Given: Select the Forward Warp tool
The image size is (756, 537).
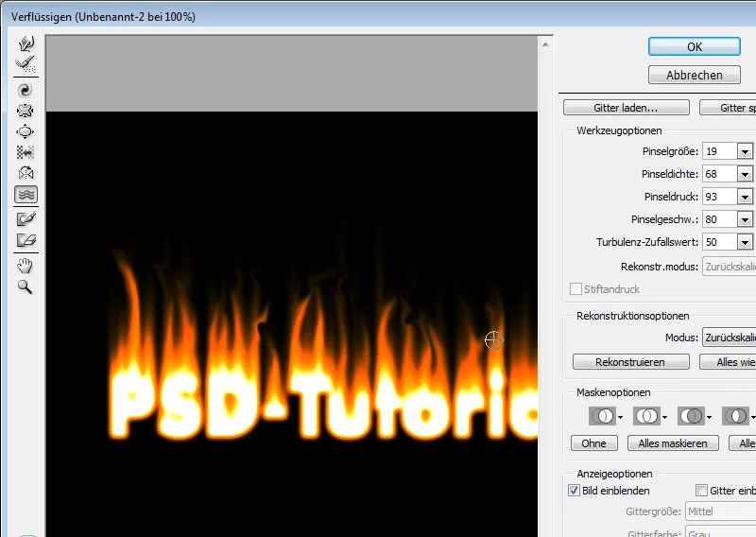Looking at the screenshot, I should 26,43.
